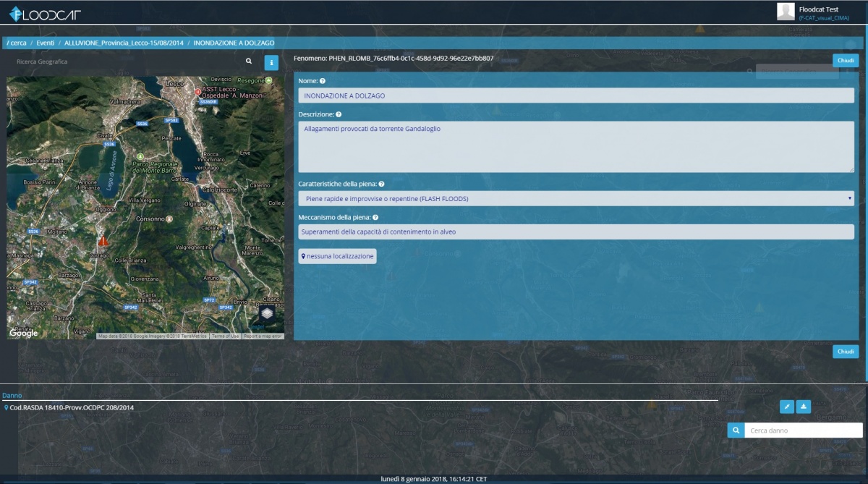Click the blue search icon for Cerca danno
The image size is (868, 484).
[736, 430]
